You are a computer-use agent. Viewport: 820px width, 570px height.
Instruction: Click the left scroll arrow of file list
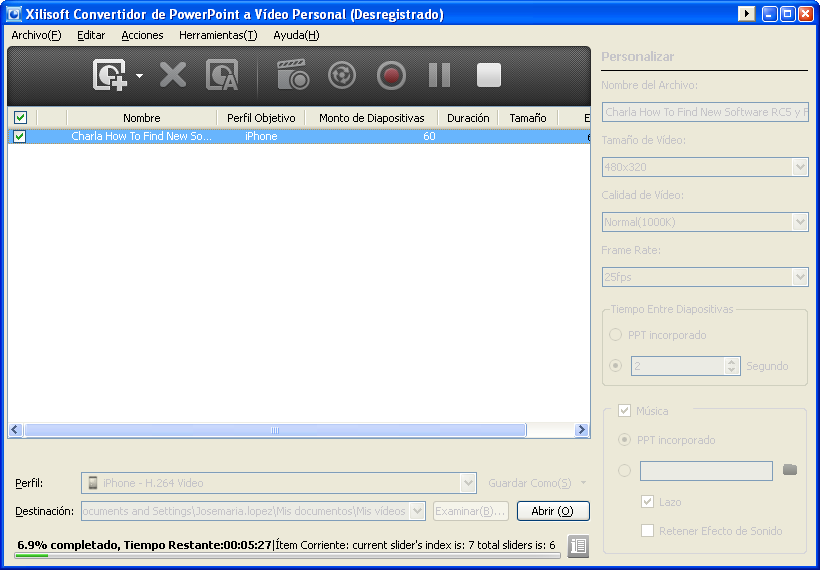pos(15,430)
